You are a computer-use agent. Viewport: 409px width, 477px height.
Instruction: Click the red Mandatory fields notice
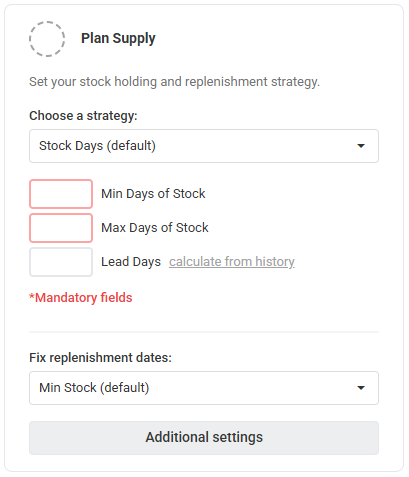tap(81, 298)
